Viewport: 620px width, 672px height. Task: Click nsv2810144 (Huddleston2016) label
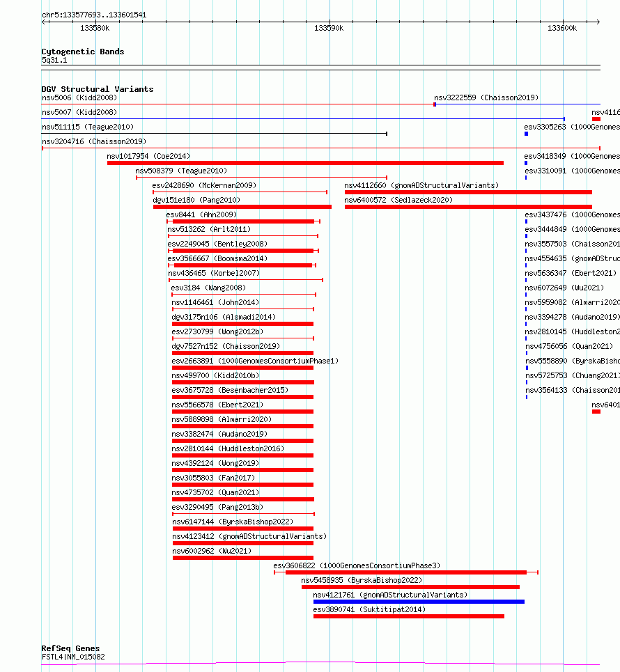pos(228,448)
